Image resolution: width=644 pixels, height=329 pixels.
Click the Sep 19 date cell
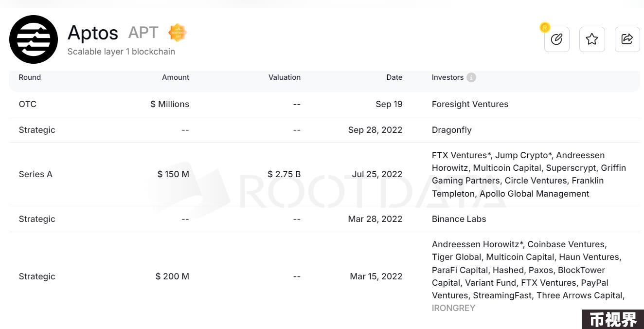(389, 104)
